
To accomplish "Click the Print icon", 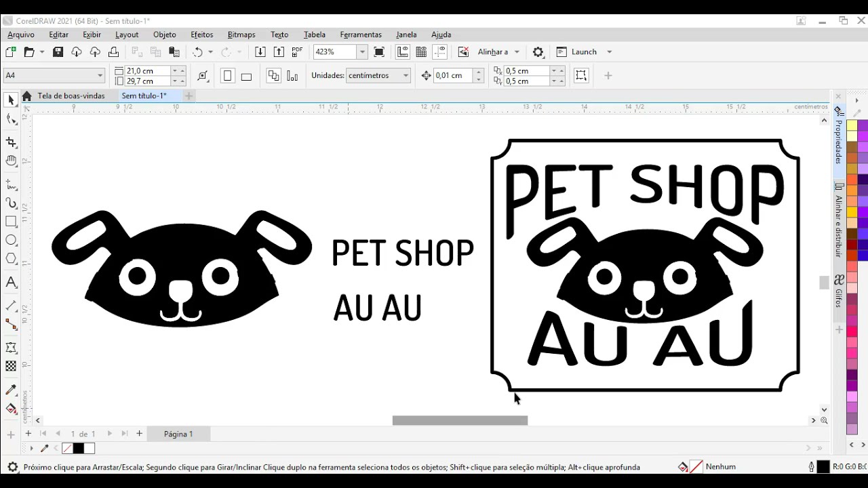I will pyautogui.click(x=113, y=52).
